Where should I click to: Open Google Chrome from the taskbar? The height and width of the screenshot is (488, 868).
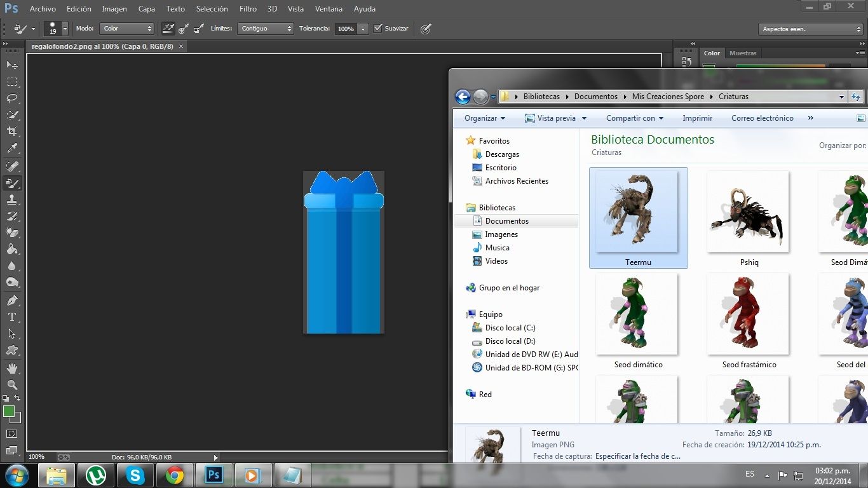click(174, 475)
